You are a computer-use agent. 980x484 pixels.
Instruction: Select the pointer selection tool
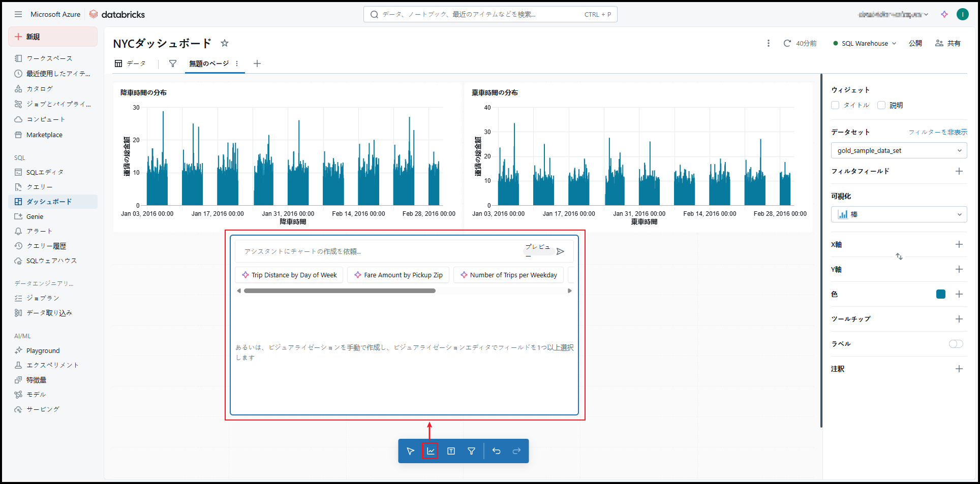point(410,451)
